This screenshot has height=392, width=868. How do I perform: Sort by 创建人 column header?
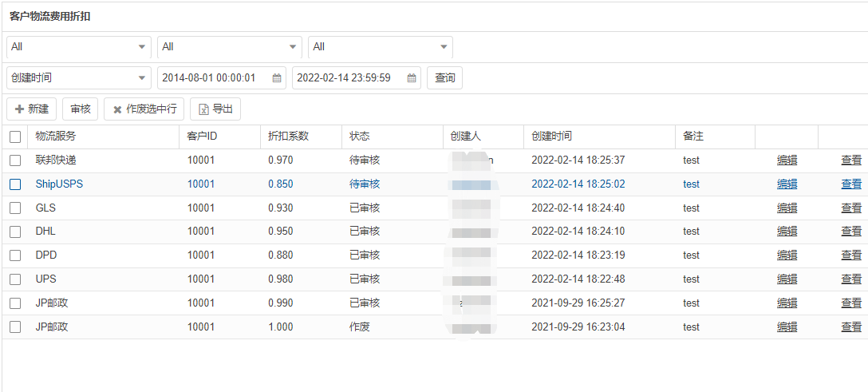coord(483,137)
